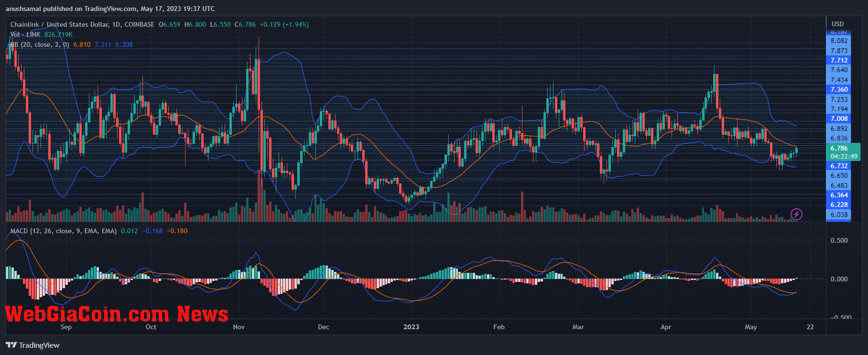The width and height of the screenshot is (868, 355).
Task: Click the 7.873 price level label
Action: [x=839, y=51]
